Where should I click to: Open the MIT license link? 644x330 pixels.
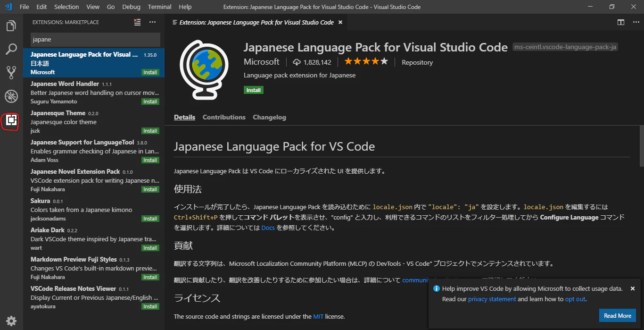point(319,316)
